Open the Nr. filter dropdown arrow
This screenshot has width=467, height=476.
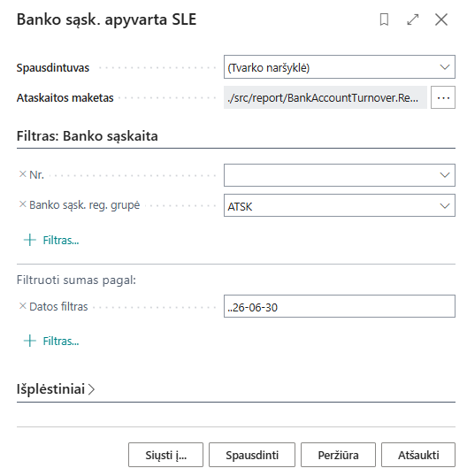[445, 175]
